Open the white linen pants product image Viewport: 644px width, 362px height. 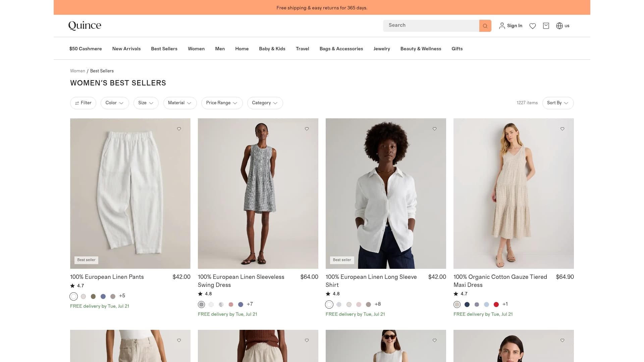coord(130,193)
